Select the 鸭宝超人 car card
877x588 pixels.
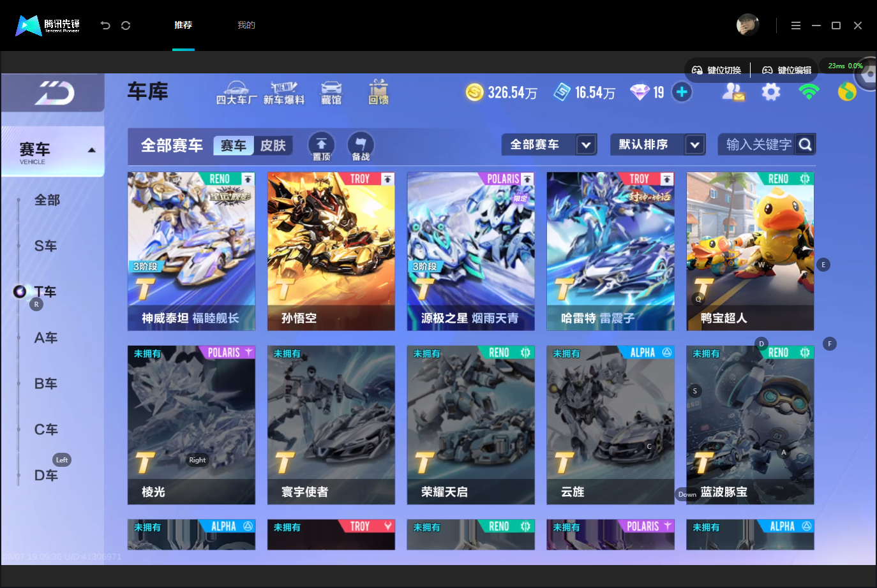[751, 251]
